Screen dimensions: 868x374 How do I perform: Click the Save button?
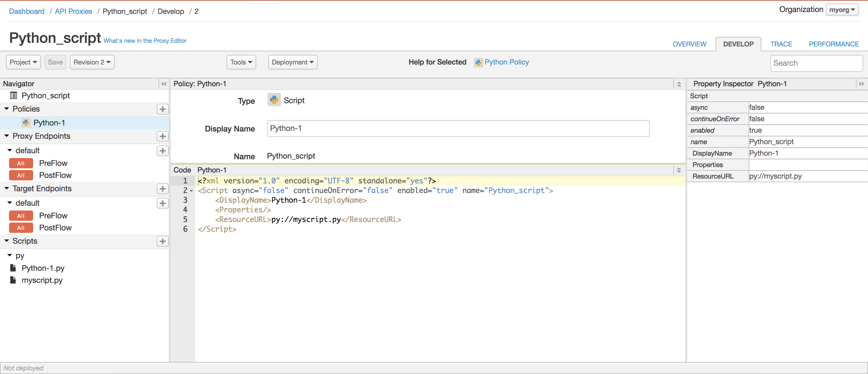click(x=55, y=62)
